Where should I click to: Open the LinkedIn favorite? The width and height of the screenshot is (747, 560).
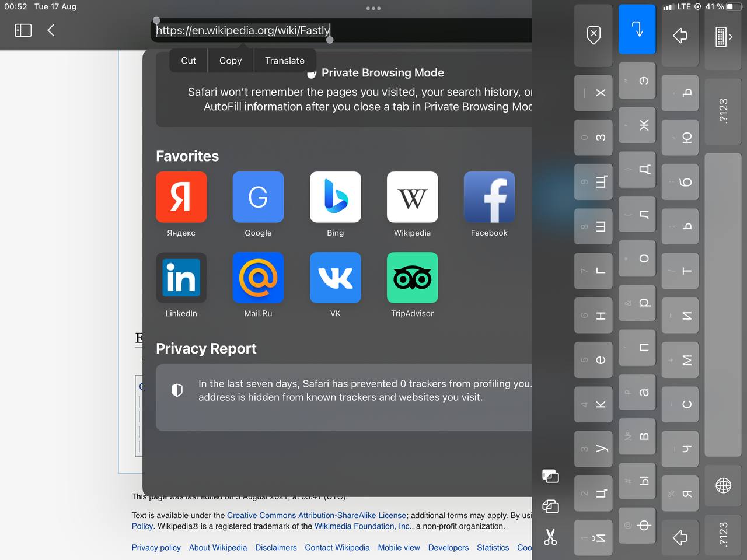[181, 285]
